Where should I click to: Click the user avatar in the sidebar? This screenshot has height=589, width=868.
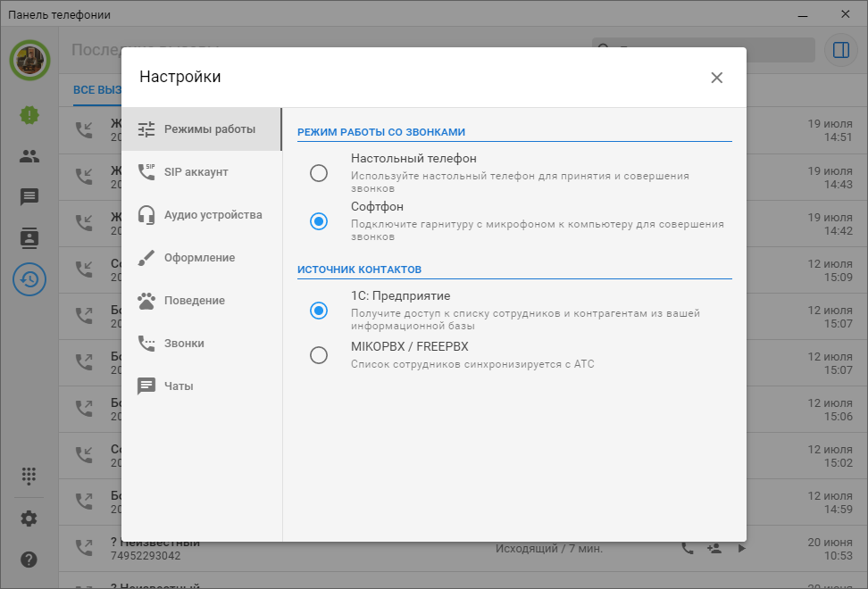coord(29,60)
